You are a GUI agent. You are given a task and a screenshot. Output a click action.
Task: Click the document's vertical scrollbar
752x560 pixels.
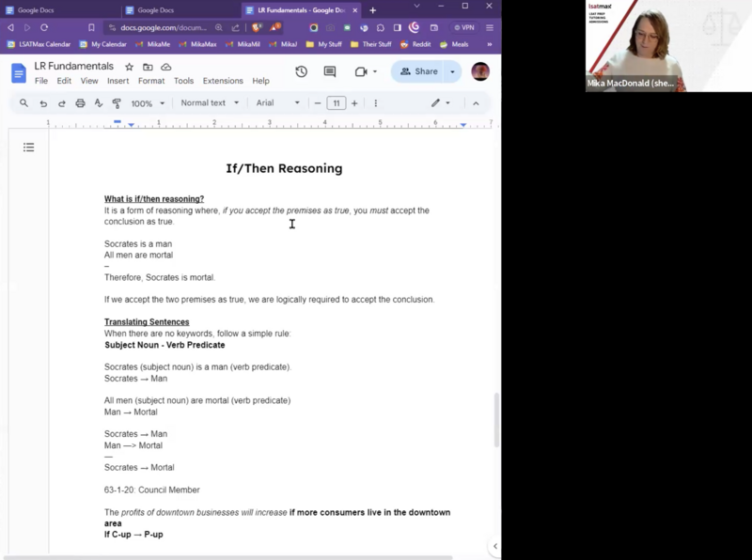pyautogui.click(x=495, y=418)
